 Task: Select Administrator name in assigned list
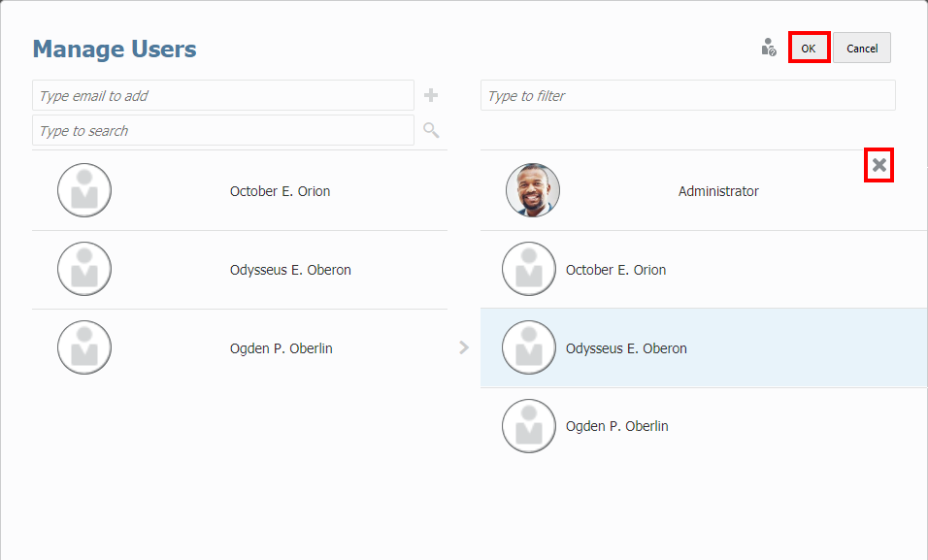pos(718,191)
